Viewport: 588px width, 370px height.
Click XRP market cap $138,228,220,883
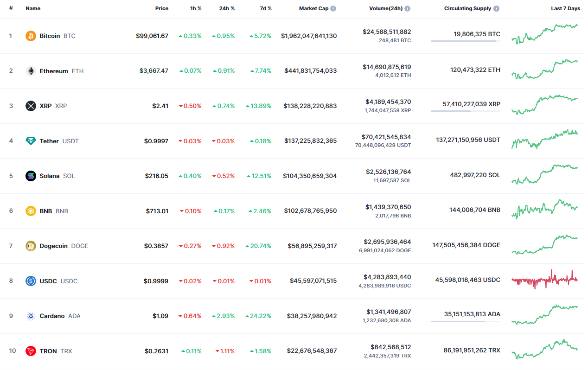310,106
